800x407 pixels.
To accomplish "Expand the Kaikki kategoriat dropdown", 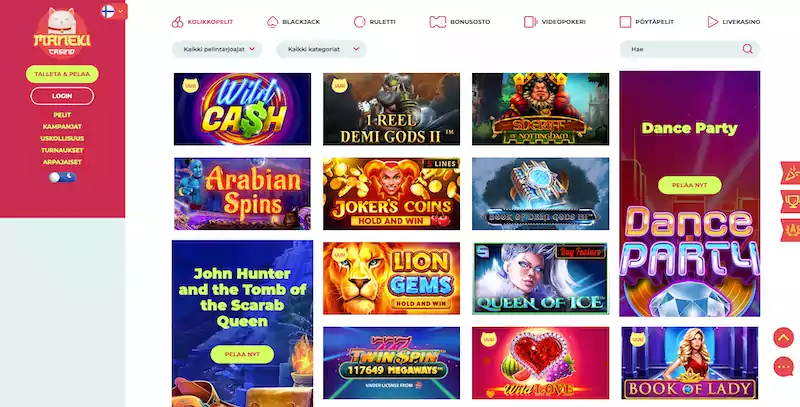I will click(x=321, y=49).
